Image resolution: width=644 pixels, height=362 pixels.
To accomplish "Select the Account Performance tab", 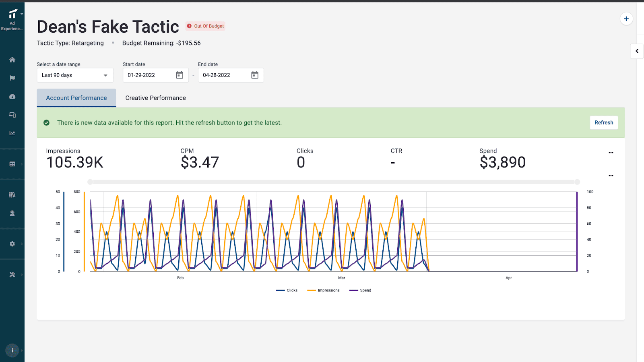I will (76, 98).
